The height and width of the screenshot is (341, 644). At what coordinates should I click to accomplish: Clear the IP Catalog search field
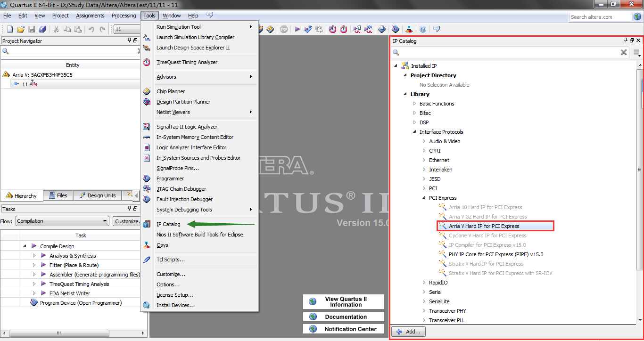[624, 52]
